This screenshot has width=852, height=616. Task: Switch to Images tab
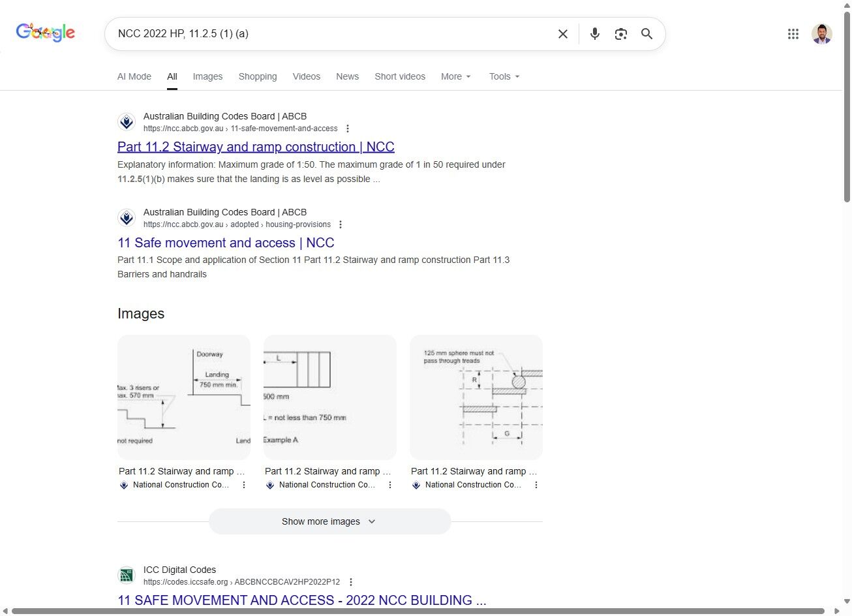(x=207, y=76)
